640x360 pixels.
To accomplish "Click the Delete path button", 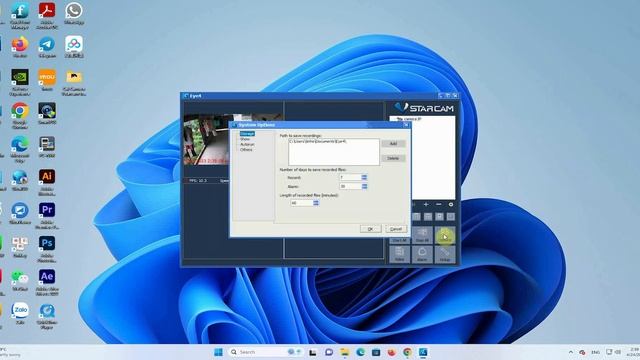I will tap(393, 158).
